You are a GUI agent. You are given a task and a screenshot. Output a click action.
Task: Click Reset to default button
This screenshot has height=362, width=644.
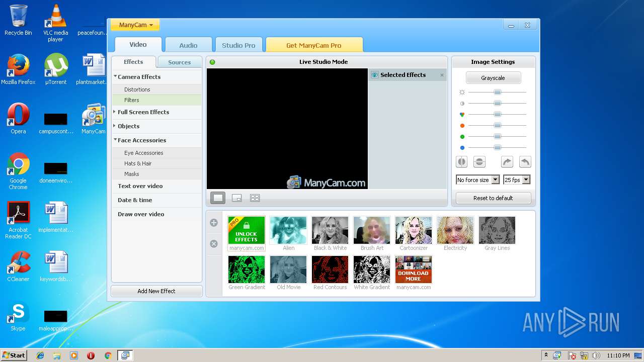[x=493, y=198]
